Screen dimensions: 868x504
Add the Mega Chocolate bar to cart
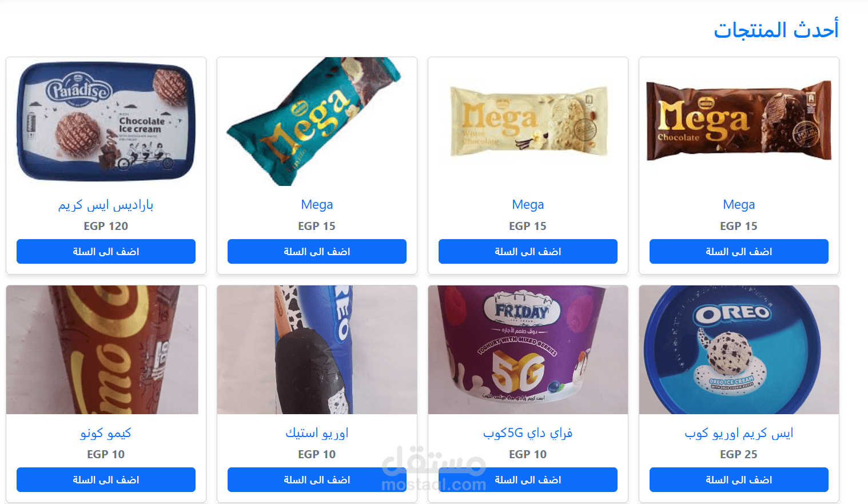coord(739,252)
